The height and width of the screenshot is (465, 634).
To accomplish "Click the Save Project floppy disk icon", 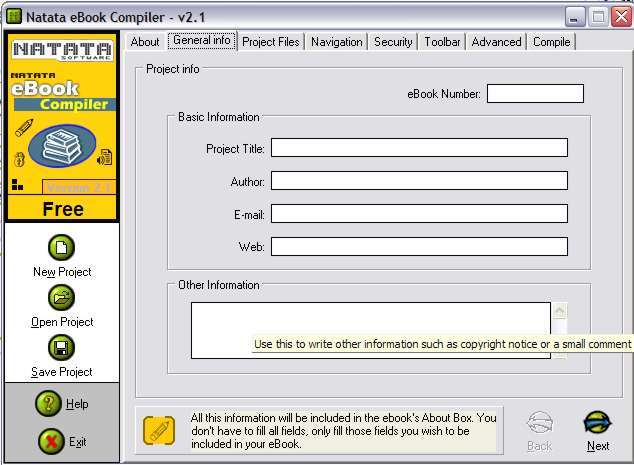I will (x=61, y=348).
